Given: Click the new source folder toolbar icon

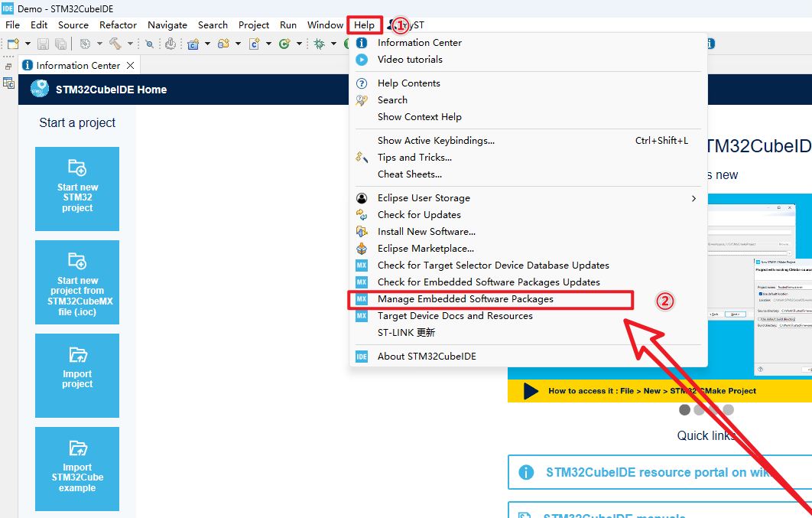Looking at the screenshot, I should (223, 44).
